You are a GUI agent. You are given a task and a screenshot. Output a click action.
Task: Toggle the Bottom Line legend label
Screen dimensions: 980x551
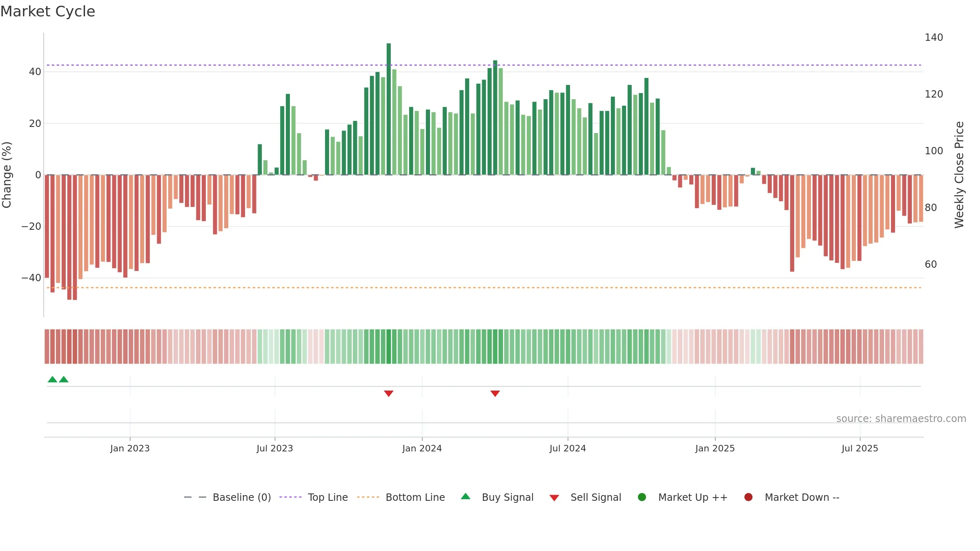[415, 497]
